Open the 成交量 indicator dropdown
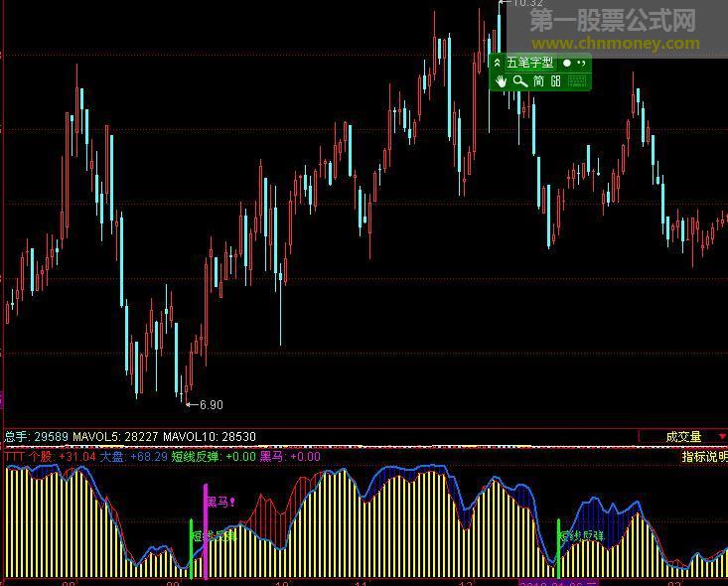The width and height of the screenshot is (728, 586). (682, 436)
